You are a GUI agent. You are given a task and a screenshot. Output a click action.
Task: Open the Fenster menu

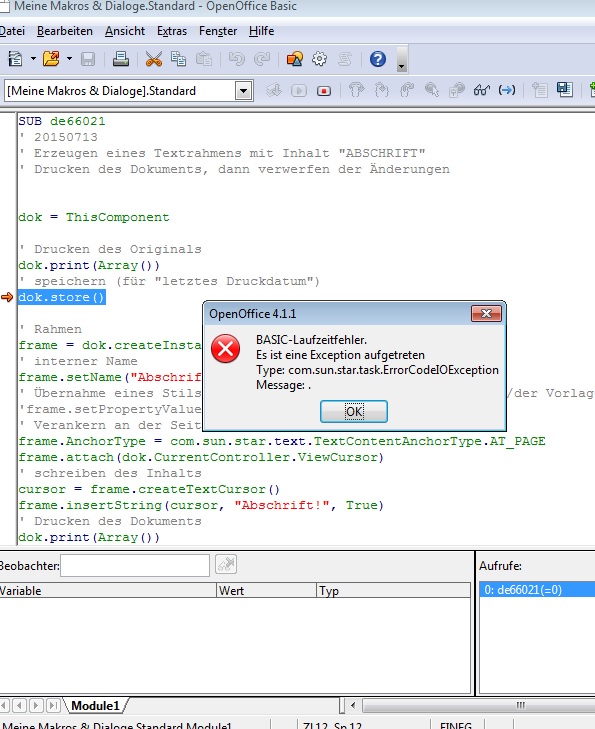(x=218, y=31)
